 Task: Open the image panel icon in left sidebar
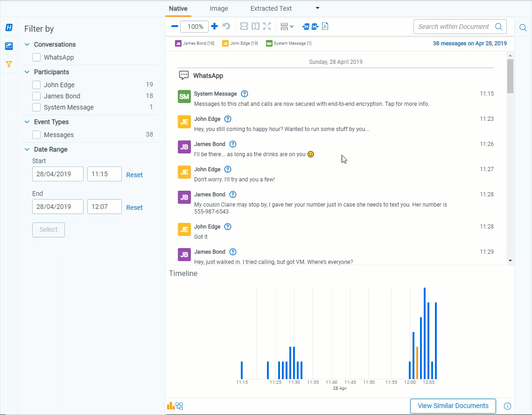point(9,46)
